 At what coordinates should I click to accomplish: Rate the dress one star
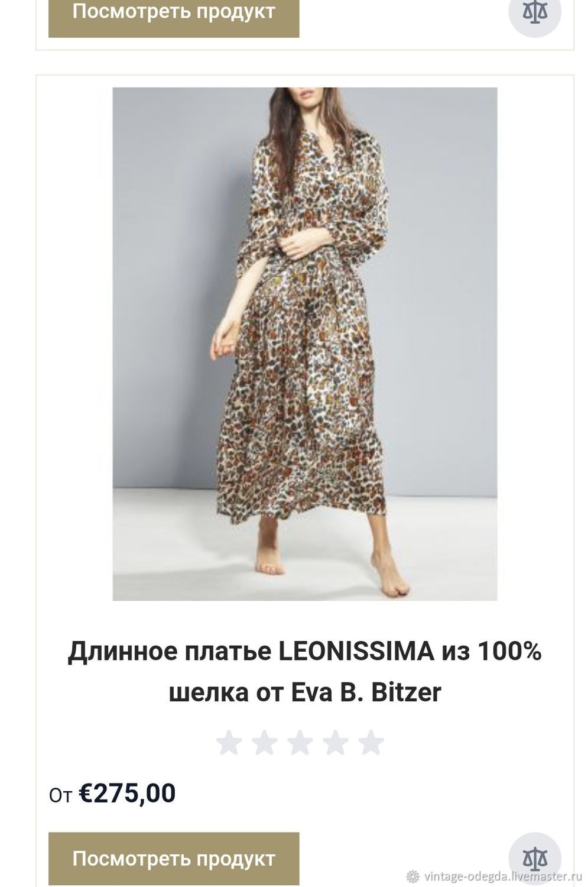coord(229,743)
